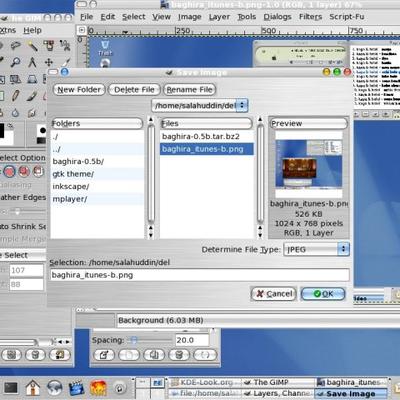Open the File menu in the image window
Viewport: 400px width, 400px height.
(x=87, y=17)
